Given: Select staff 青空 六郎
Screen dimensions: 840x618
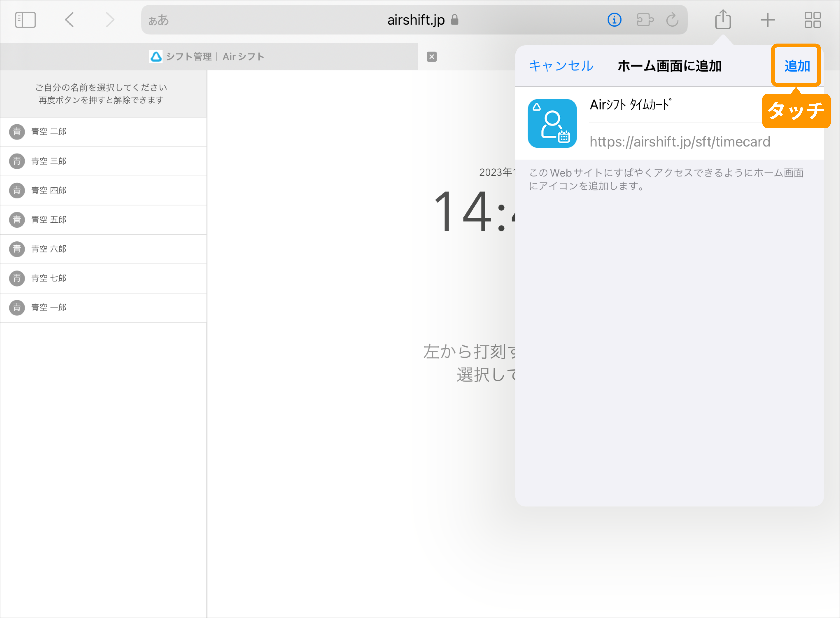Looking at the screenshot, I should click(x=104, y=249).
